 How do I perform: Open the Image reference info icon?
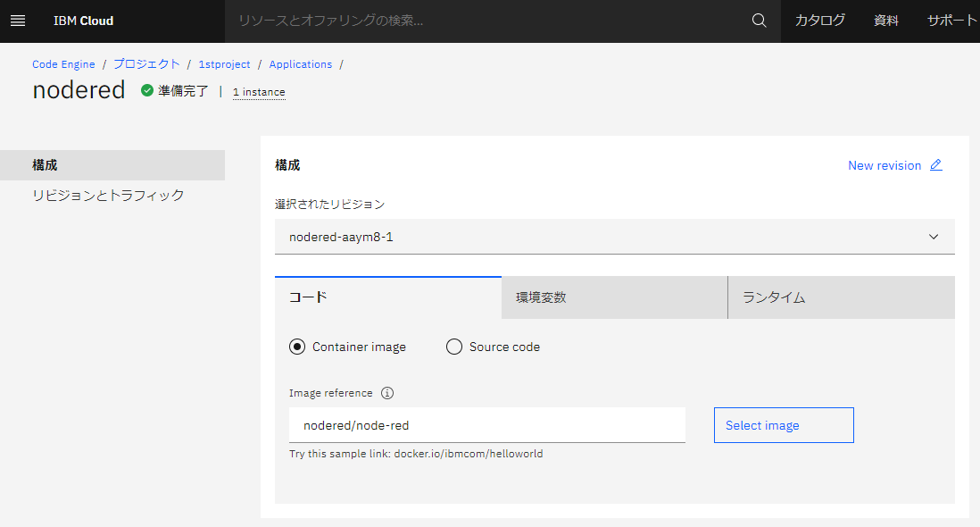pos(387,393)
